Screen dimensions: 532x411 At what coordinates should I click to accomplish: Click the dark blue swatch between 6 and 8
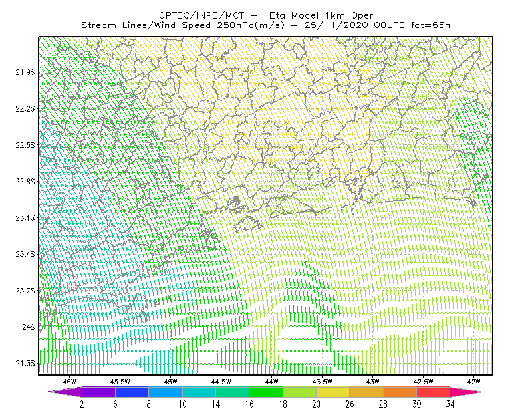point(132,392)
